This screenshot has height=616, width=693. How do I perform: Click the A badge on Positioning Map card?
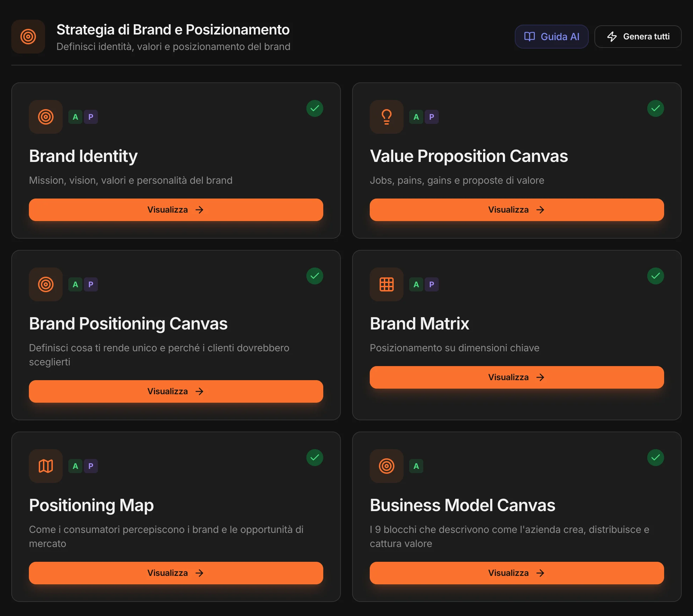pos(75,466)
